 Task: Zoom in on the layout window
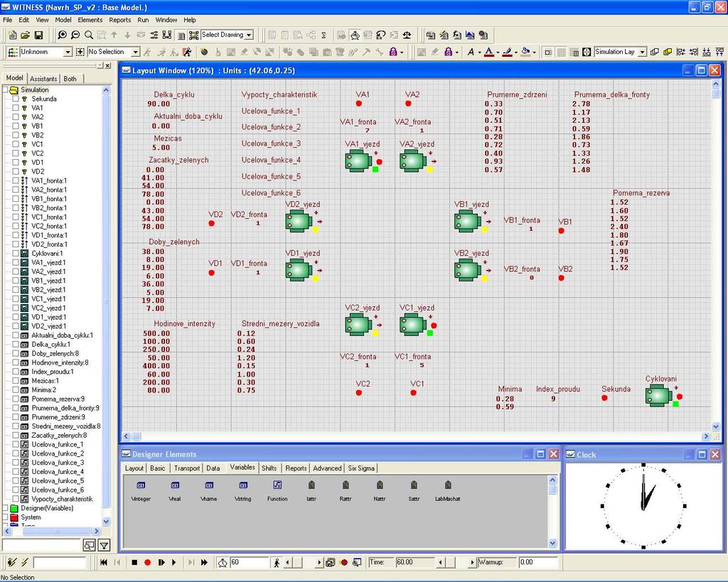(63, 35)
